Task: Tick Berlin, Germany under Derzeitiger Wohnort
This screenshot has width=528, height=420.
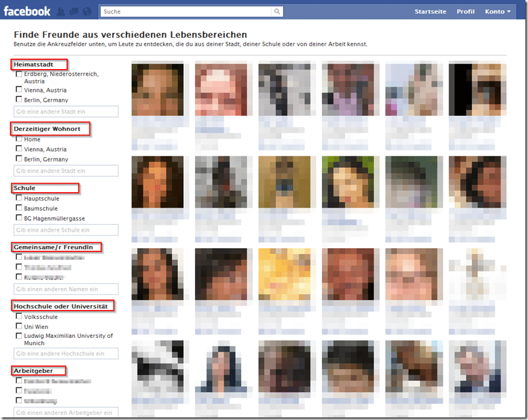Action: 19,158
